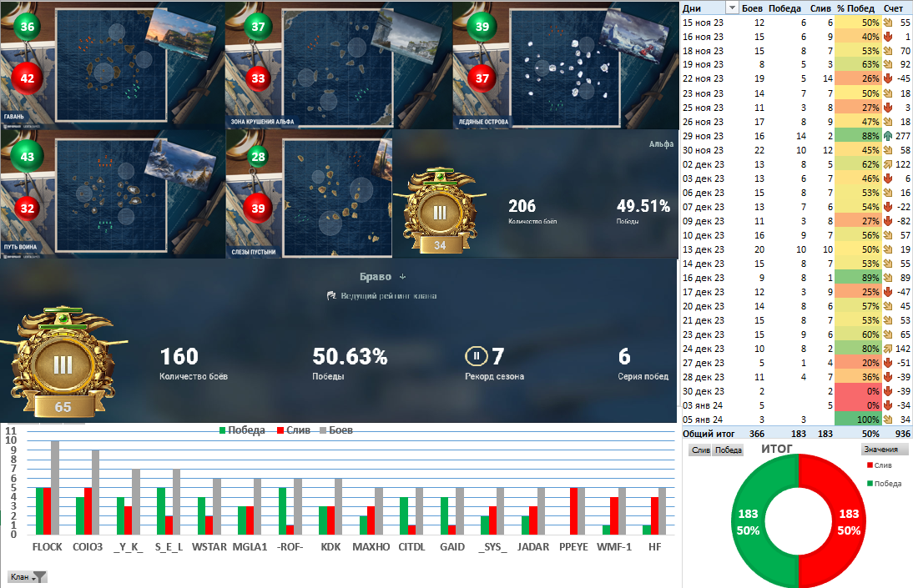Click the green up arrow icon in 29 ноя 23 row
The height and width of the screenshot is (588, 913).
tap(888, 136)
